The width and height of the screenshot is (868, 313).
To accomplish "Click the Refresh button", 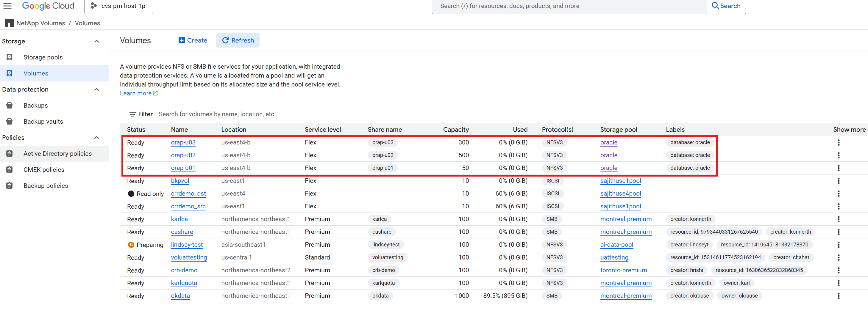I will [x=238, y=40].
